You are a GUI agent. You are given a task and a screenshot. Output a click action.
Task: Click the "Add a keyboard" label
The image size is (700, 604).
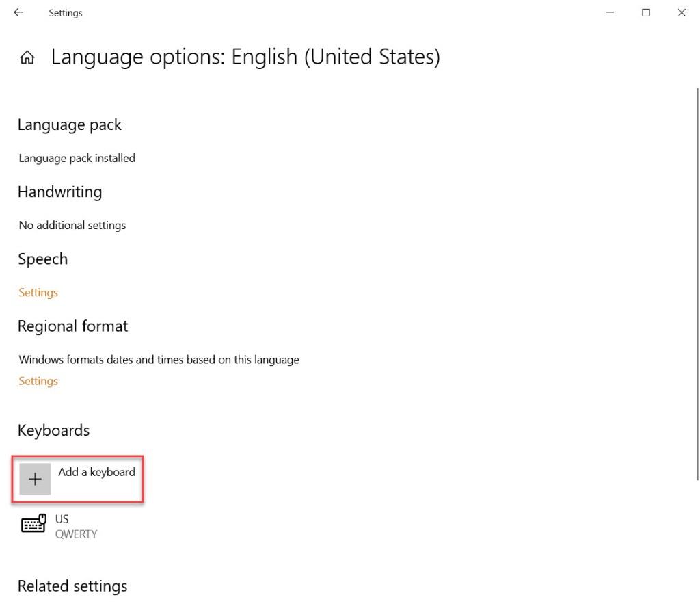[x=96, y=472]
